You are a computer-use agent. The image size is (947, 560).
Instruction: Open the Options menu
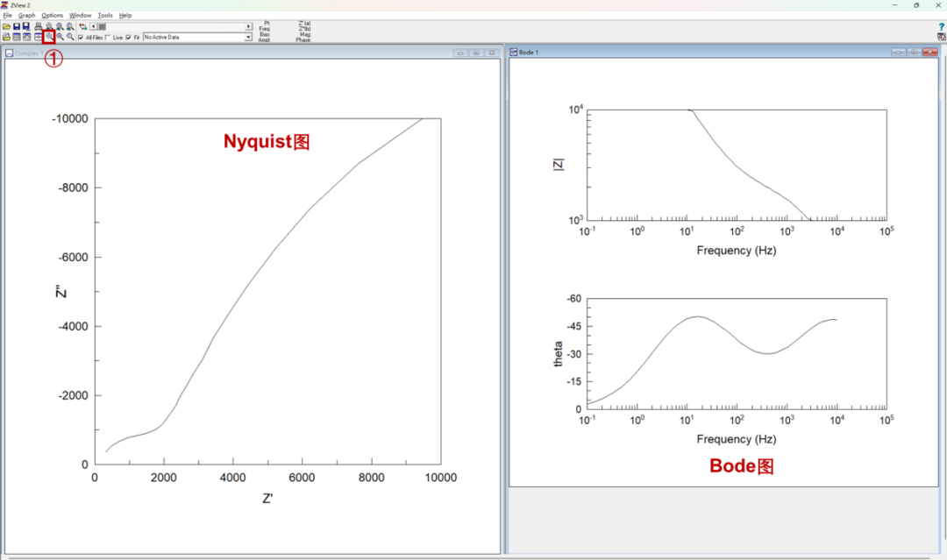tap(52, 15)
